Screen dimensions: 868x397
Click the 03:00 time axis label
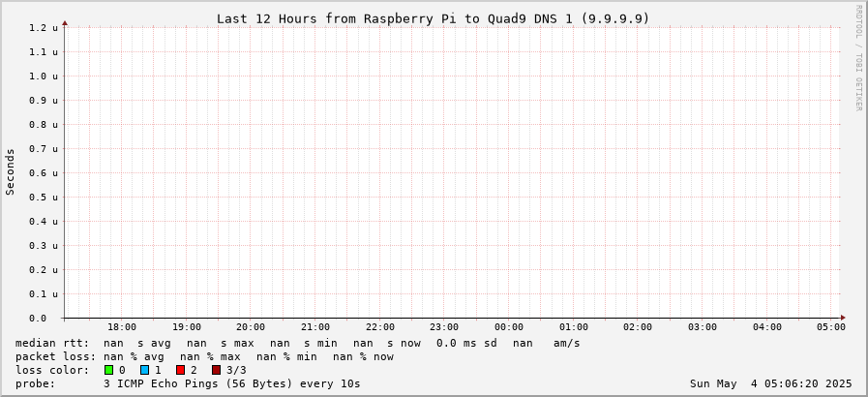coord(703,327)
